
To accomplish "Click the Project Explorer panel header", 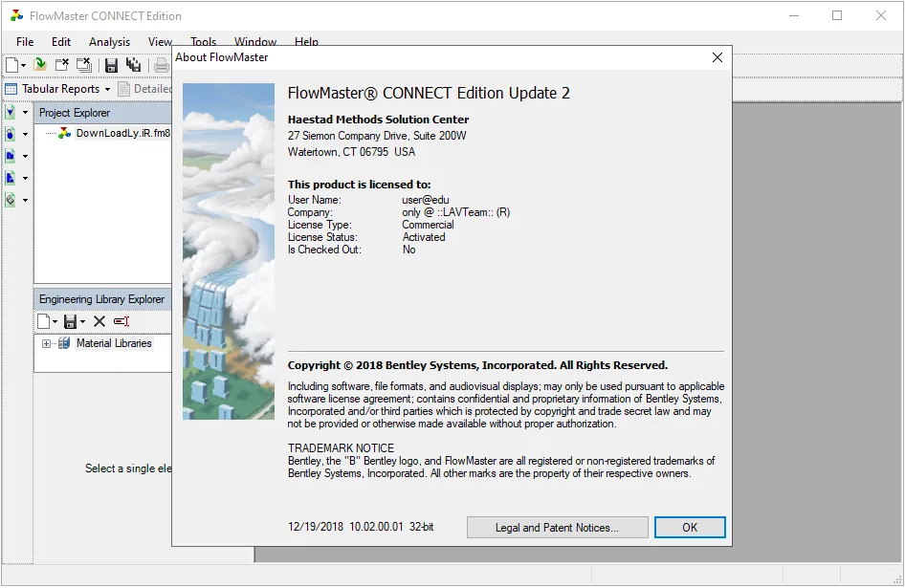I will tap(102, 113).
